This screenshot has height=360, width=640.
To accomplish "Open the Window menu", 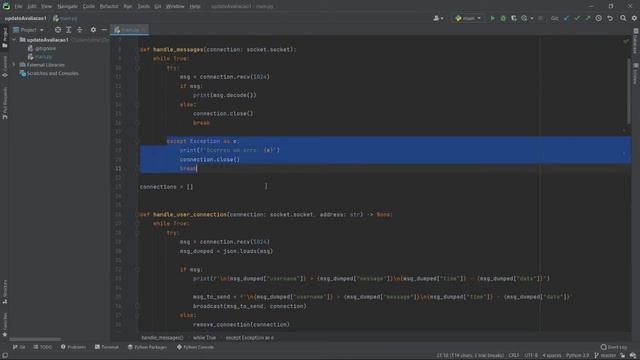I will coord(175,7).
